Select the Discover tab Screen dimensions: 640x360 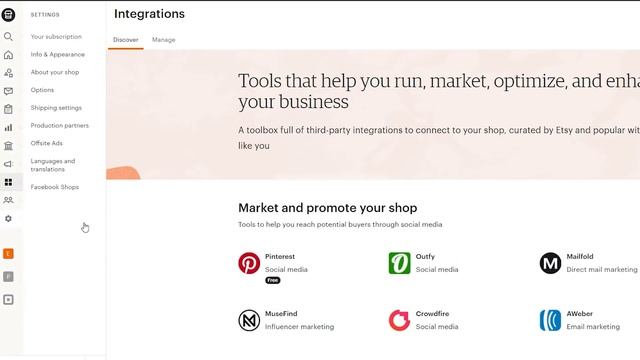[x=126, y=40]
